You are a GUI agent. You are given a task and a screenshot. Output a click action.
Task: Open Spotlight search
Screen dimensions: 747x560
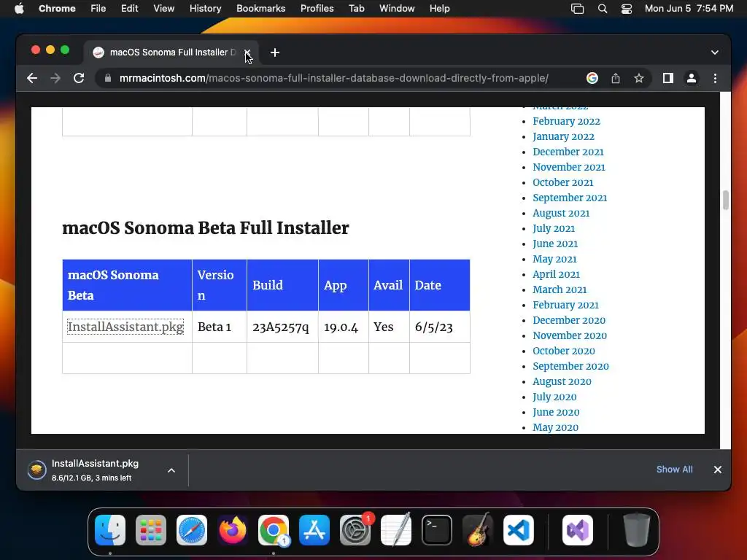(x=602, y=9)
